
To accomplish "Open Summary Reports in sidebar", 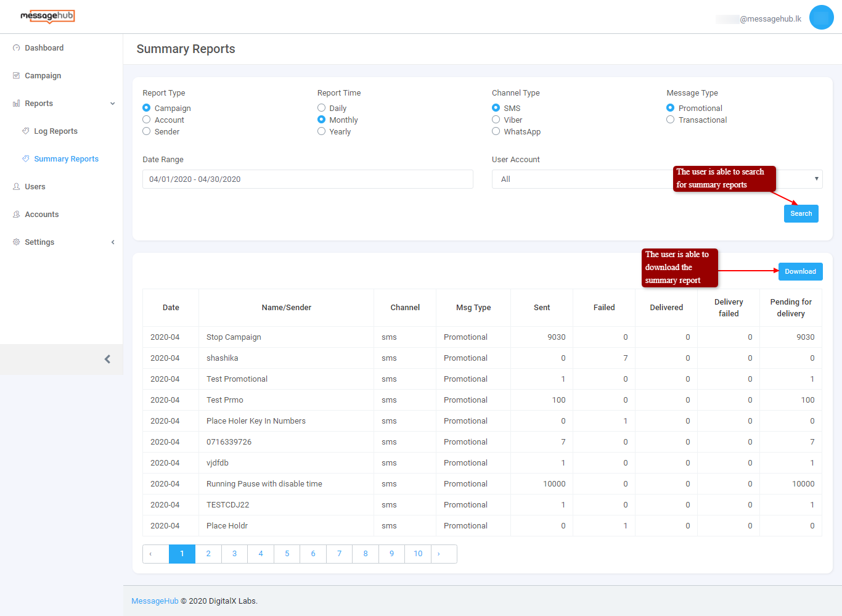I will click(66, 159).
